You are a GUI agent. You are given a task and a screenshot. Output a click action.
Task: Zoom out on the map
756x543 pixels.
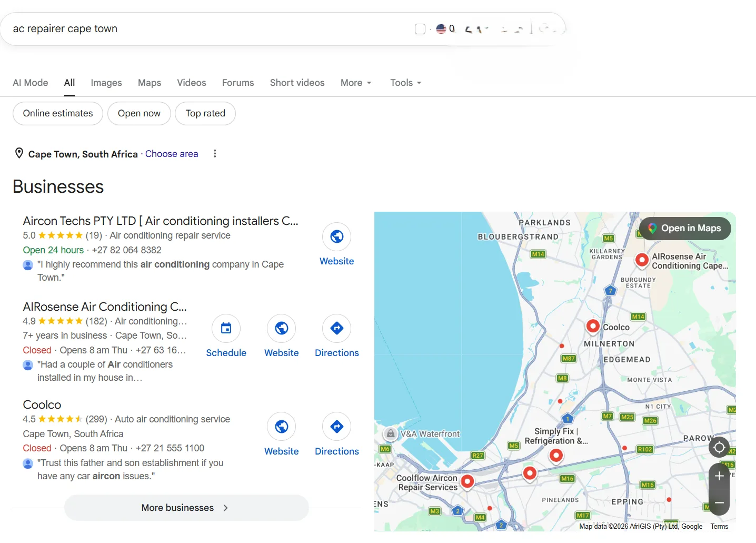pyautogui.click(x=719, y=503)
